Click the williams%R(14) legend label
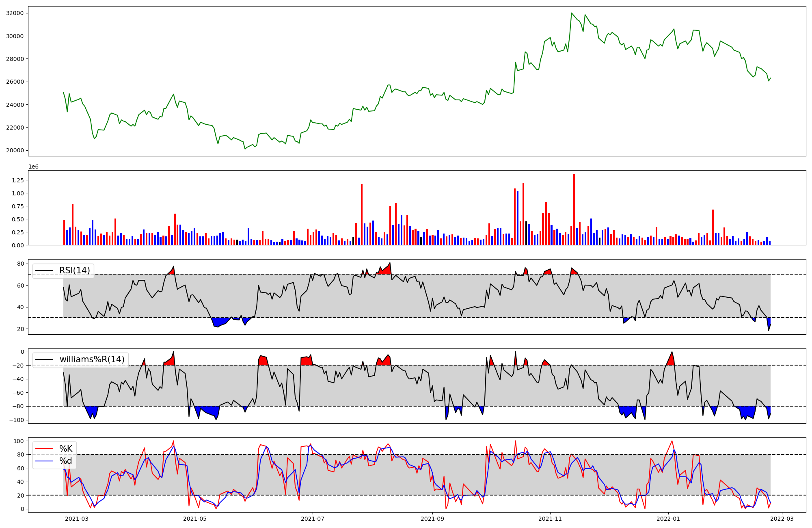812x528 pixels. coord(92,359)
